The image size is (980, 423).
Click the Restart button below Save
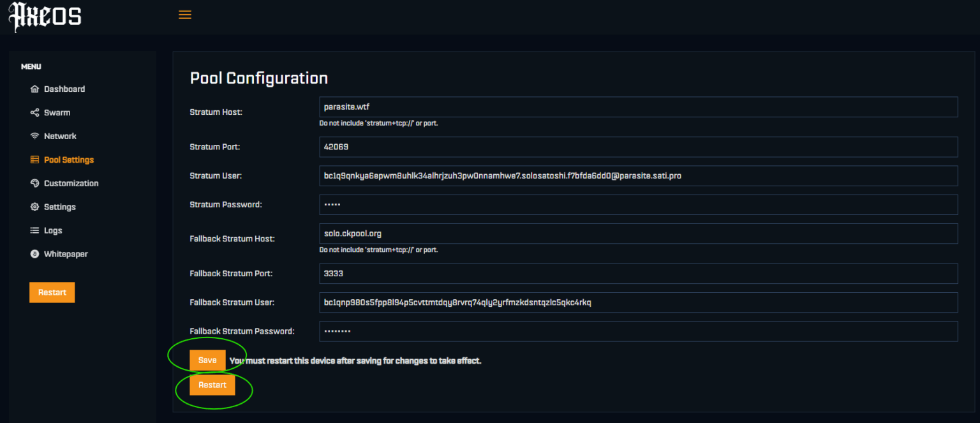point(212,385)
